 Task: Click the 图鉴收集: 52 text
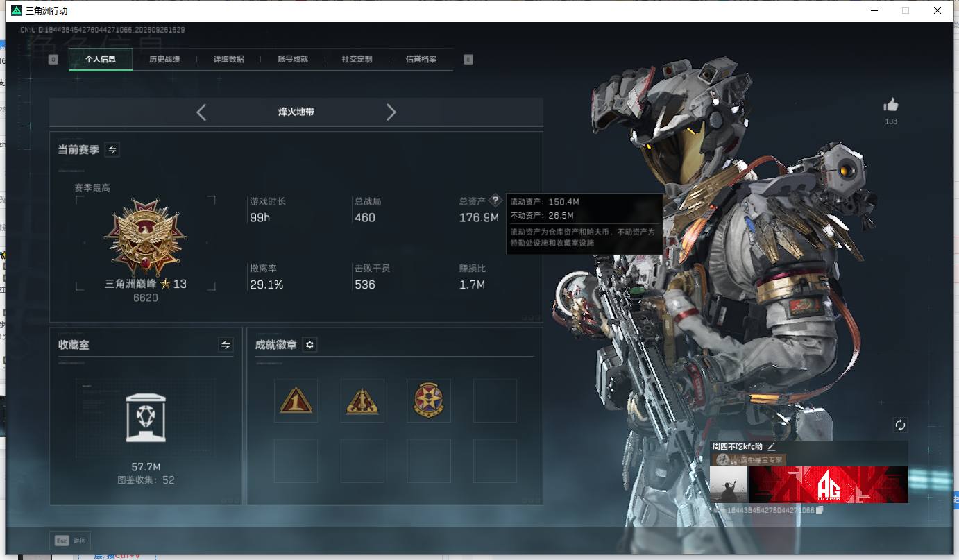point(146,480)
